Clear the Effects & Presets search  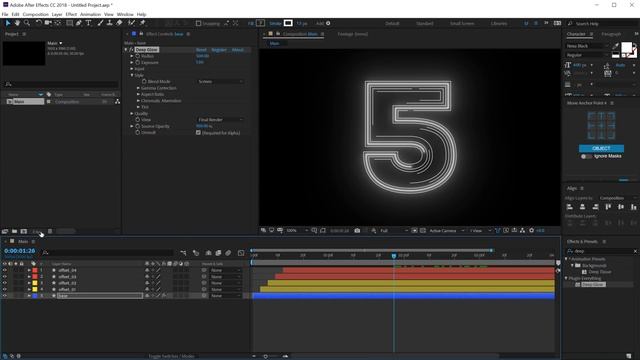point(635,251)
